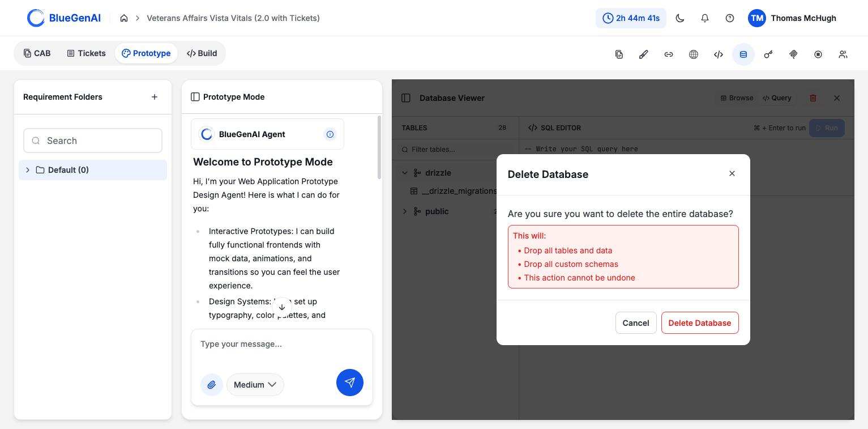Close the Database Viewer panel
The height and width of the screenshot is (429, 868).
point(837,98)
